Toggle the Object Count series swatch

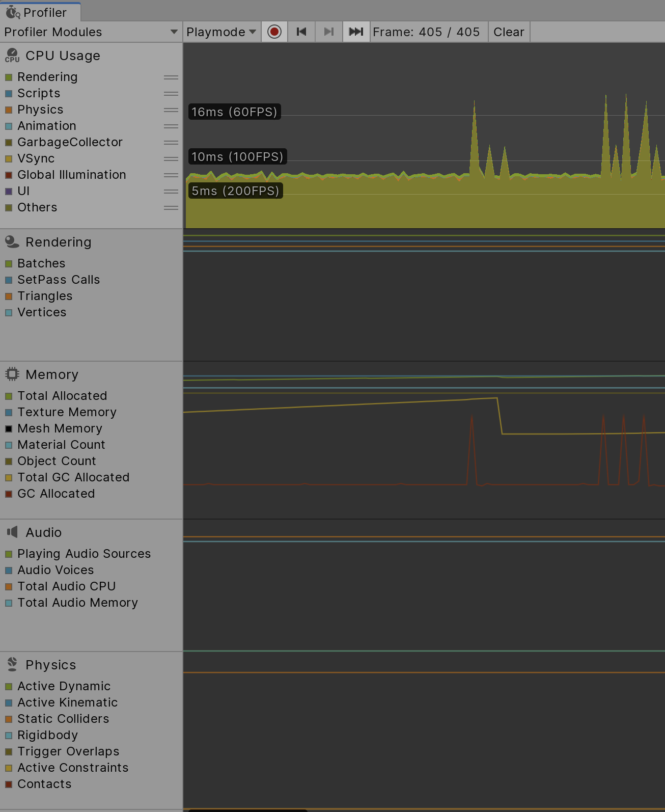point(9,462)
